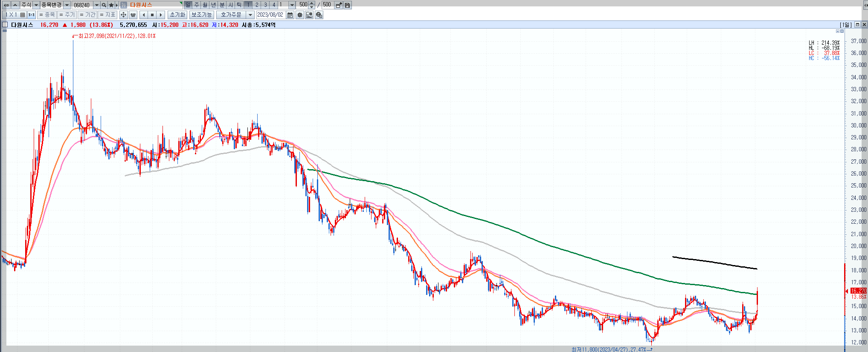868x352 pixels.
Task: Select interval preset 3
Action: pyautogui.click(x=265, y=5)
